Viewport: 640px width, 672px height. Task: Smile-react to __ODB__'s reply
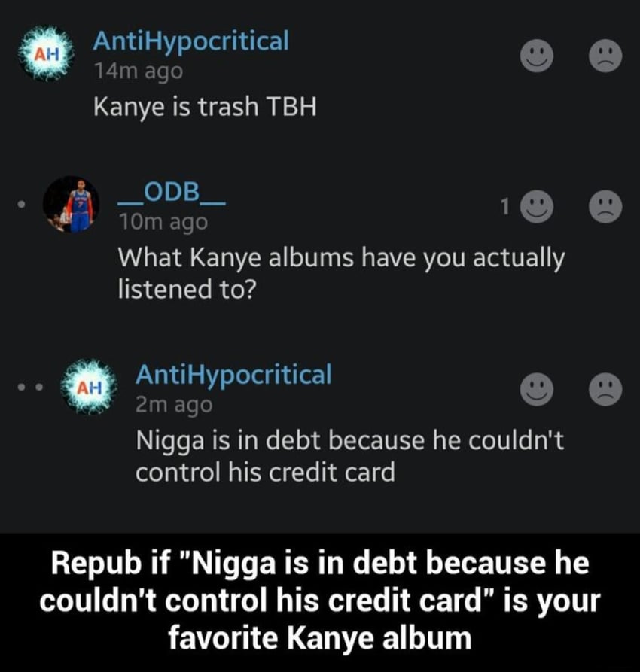pyautogui.click(x=537, y=207)
